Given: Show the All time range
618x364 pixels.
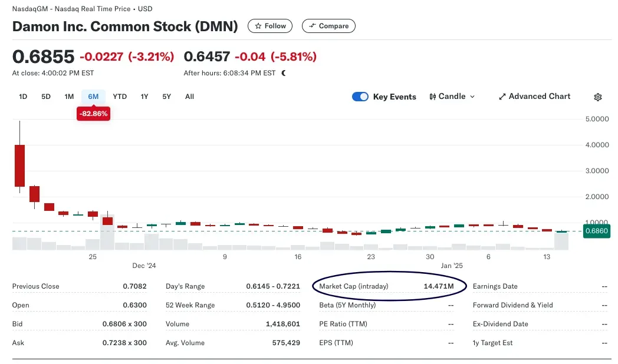Looking at the screenshot, I should click(x=189, y=97).
